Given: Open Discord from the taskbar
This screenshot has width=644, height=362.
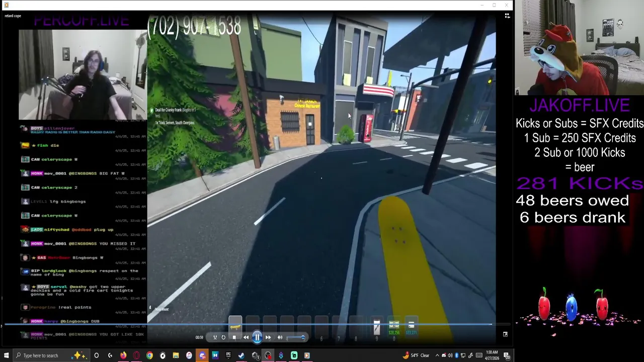Looking at the screenshot, I should click(202, 355).
